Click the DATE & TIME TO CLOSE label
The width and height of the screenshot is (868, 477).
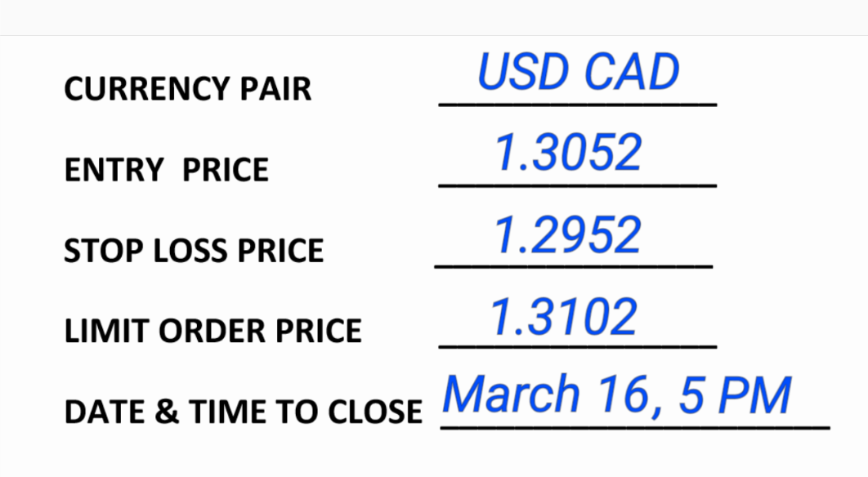click(x=243, y=412)
